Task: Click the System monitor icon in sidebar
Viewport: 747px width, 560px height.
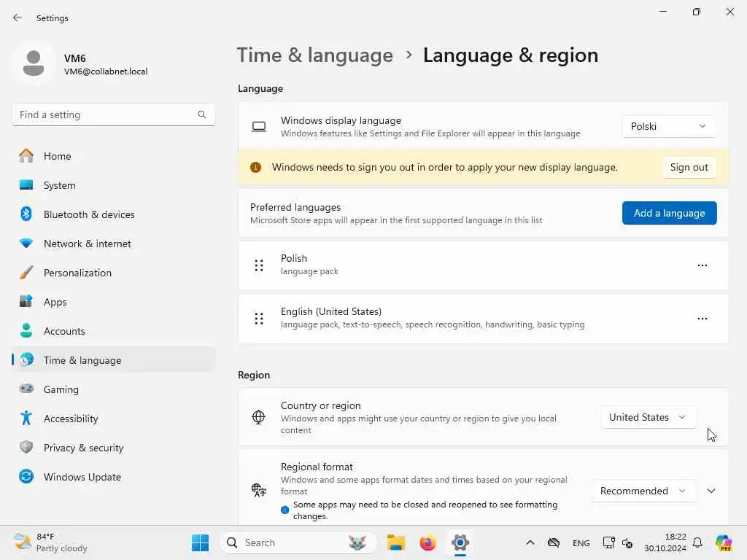Action: [x=26, y=184]
